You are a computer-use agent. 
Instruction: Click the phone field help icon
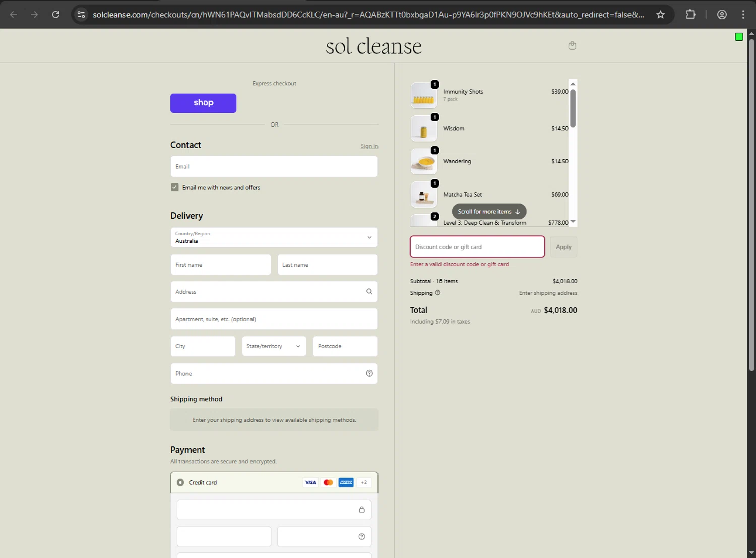pos(369,374)
